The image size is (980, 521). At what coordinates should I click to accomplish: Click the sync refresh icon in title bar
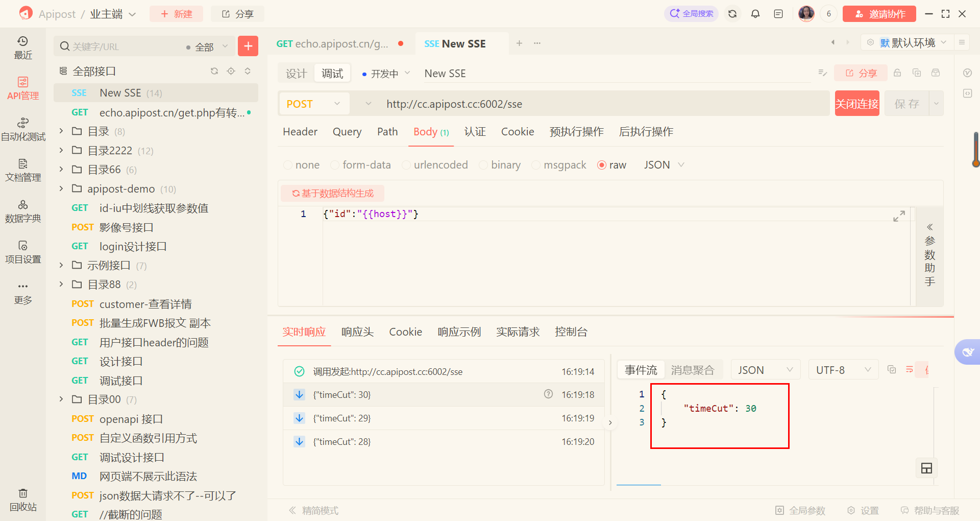pos(732,14)
